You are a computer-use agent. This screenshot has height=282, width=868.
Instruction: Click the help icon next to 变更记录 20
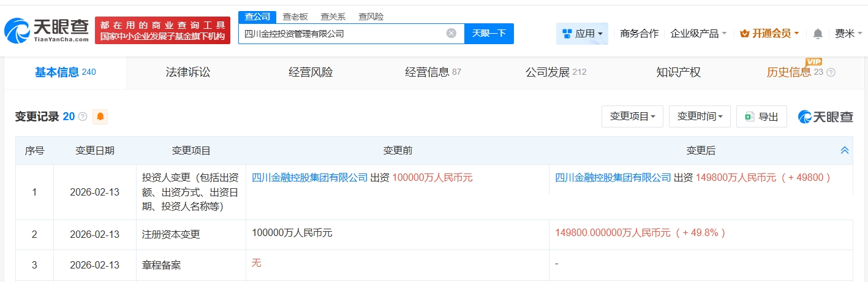point(83,116)
